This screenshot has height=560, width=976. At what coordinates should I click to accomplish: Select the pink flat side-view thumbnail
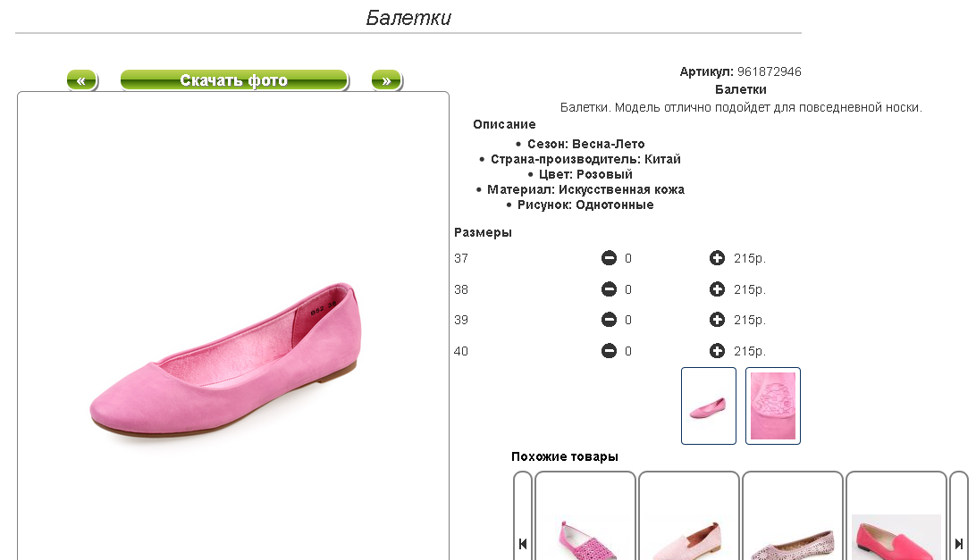[709, 405]
